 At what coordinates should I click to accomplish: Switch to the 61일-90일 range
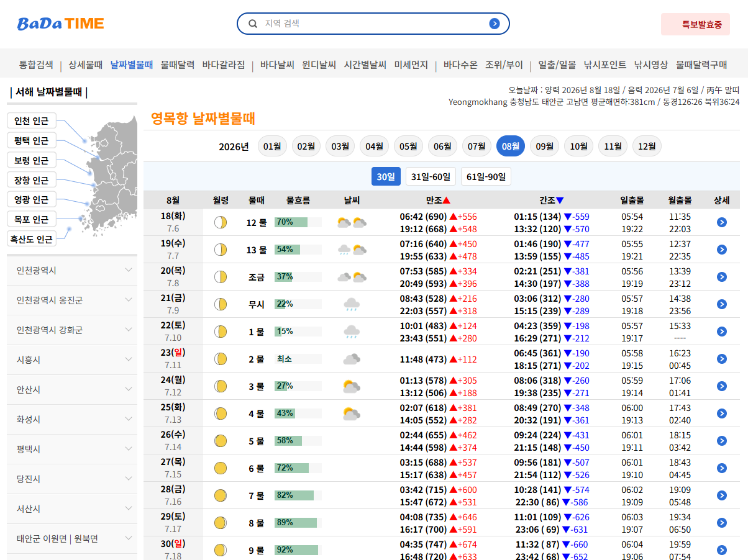[x=486, y=177]
